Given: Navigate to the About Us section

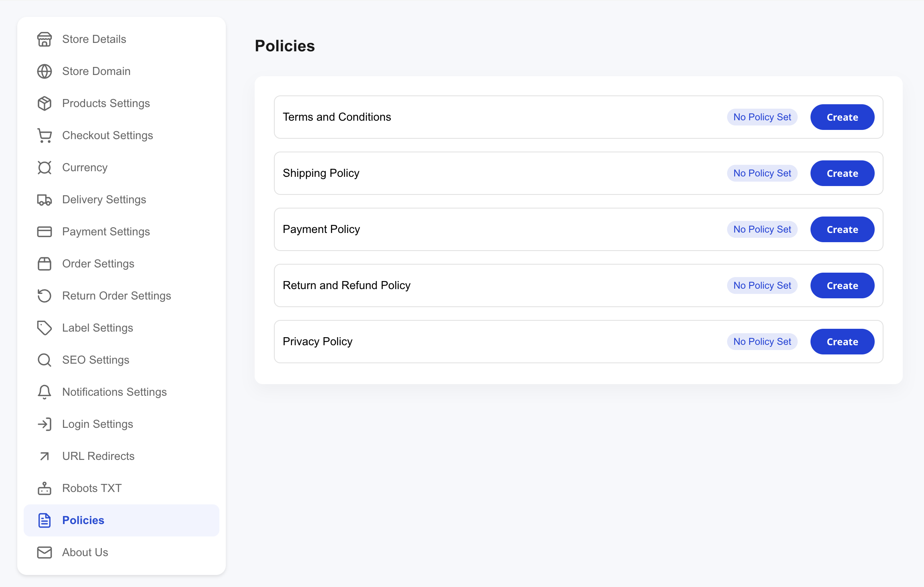Looking at the screenshot, I should pos(85,552).
